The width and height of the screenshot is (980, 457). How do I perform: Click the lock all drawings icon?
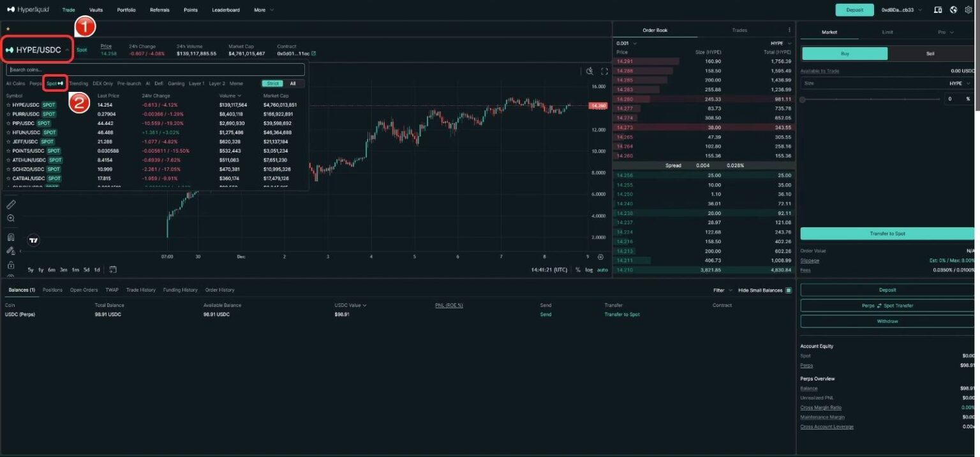pos(11,265)
